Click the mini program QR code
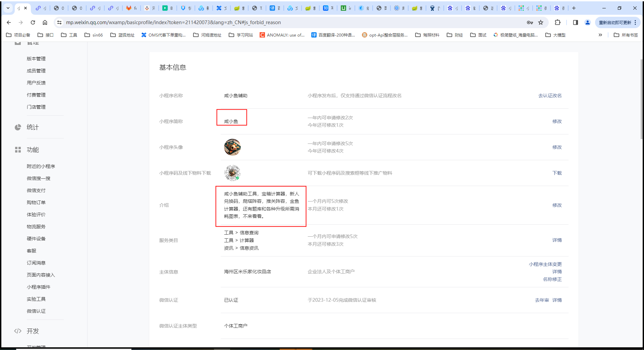Image resolution: width=644 pixels, height=350 pixels. click(x=232, y=173)
